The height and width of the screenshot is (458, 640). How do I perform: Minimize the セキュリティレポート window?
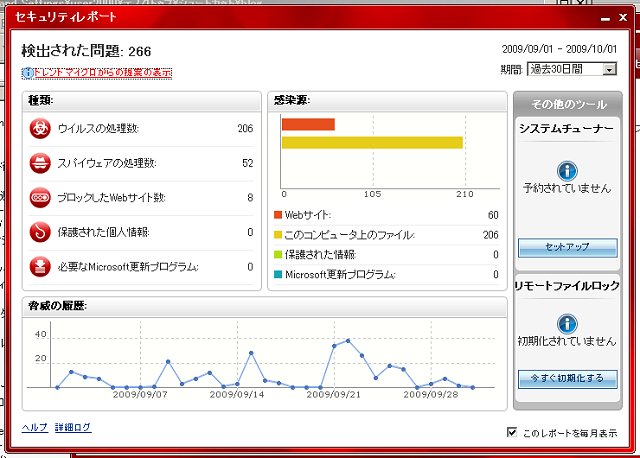605,18
